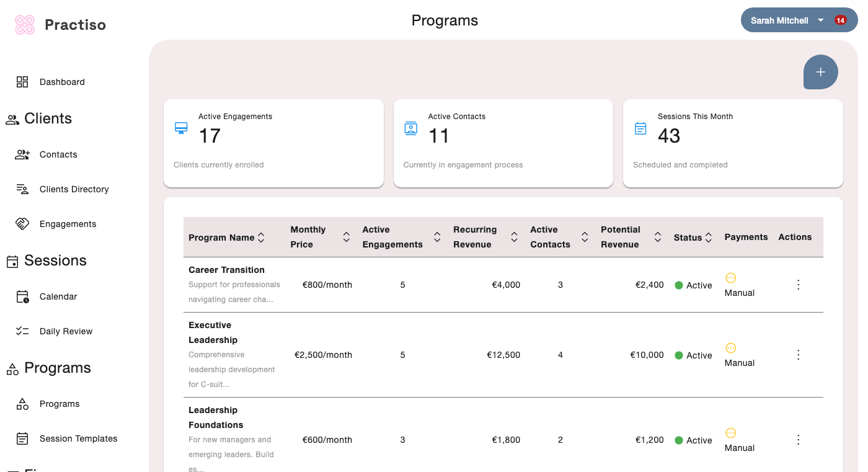Click the Daily Review checklist icon

point(23,331)
